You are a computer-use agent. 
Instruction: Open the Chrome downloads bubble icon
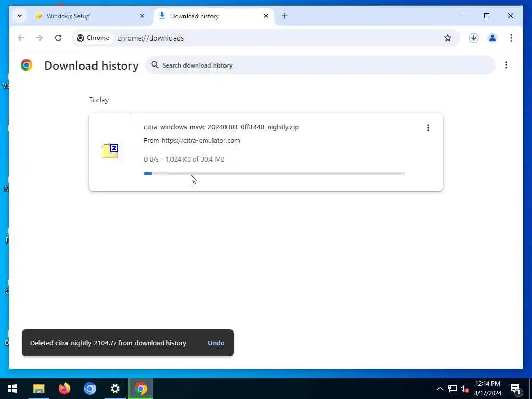(474, 38)
